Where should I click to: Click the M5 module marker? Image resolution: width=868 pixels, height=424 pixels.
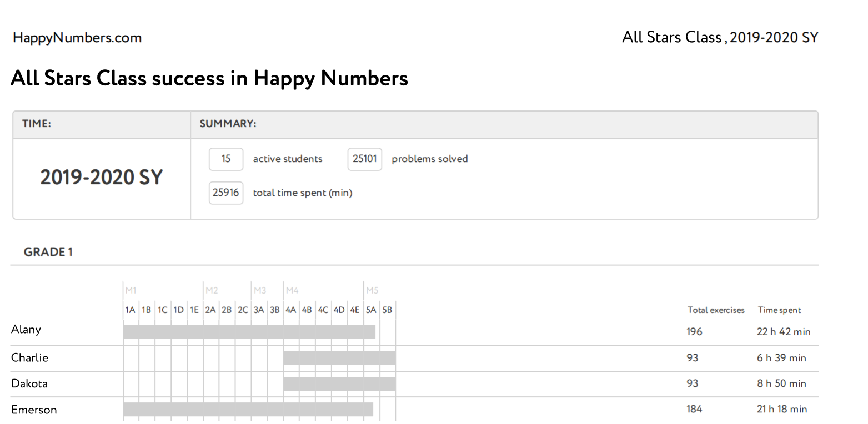(x=372, y=290)
